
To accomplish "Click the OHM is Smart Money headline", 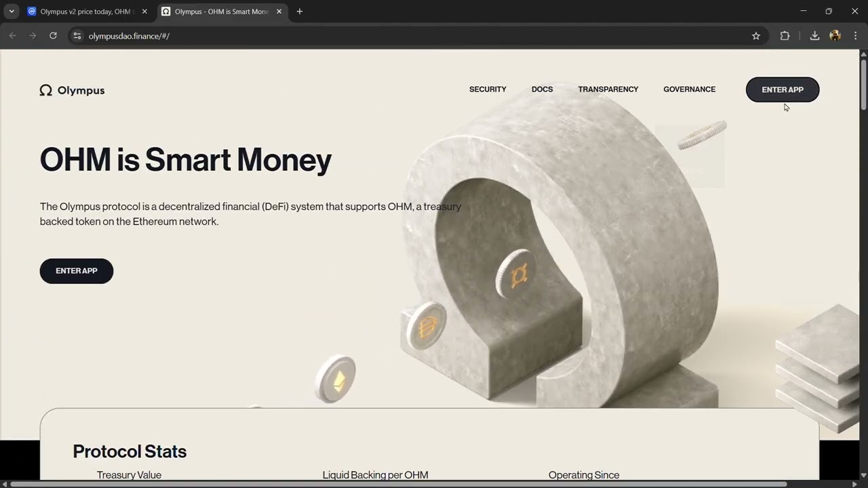I will pos(186,160).
